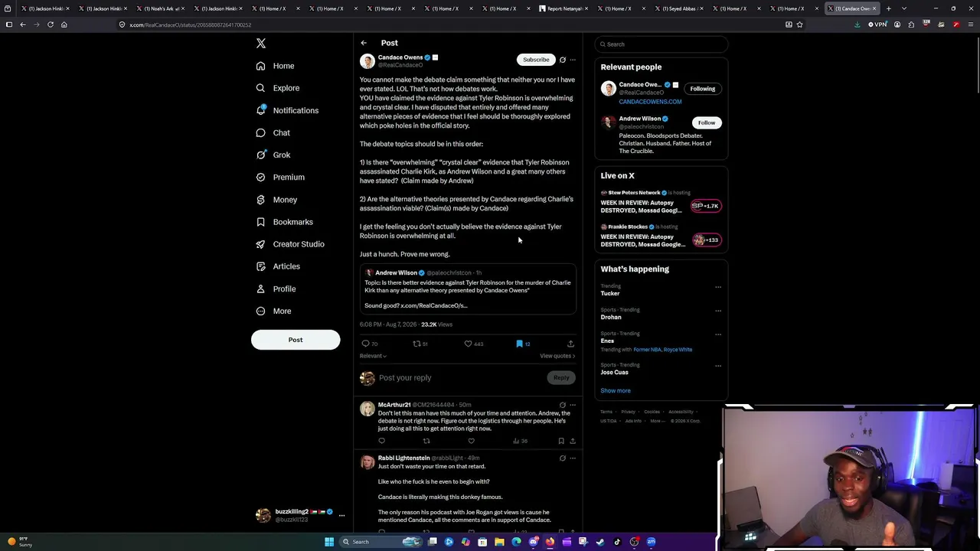Open more options on Rabbi Lightenstein's reply
980x551 pixels.
click(x=573, y=458)
